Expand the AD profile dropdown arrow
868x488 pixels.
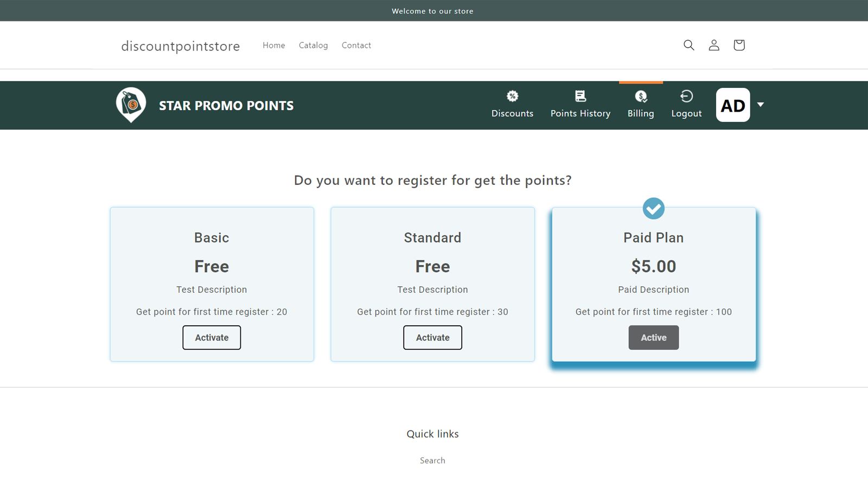[x=761, y=105]
